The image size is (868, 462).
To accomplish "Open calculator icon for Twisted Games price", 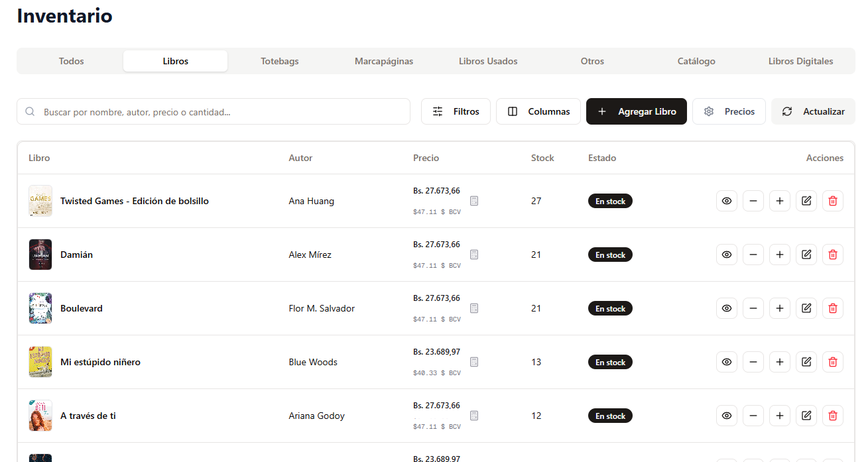I will click(x=474, y=201).
